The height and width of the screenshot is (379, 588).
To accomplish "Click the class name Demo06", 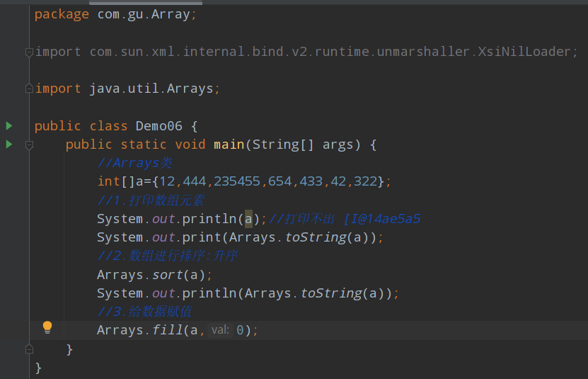I will (x=158, y=126).
